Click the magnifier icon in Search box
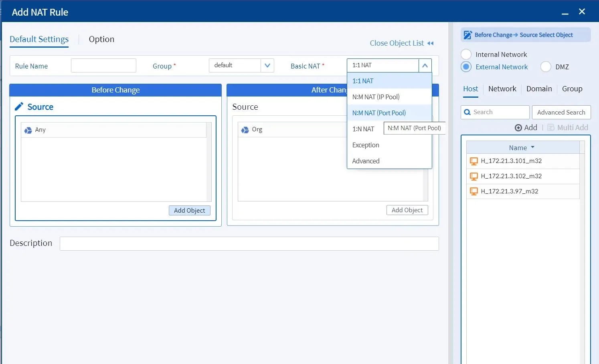Image resolution: width=599 pixels, height=364 pixels. (467, 112)
